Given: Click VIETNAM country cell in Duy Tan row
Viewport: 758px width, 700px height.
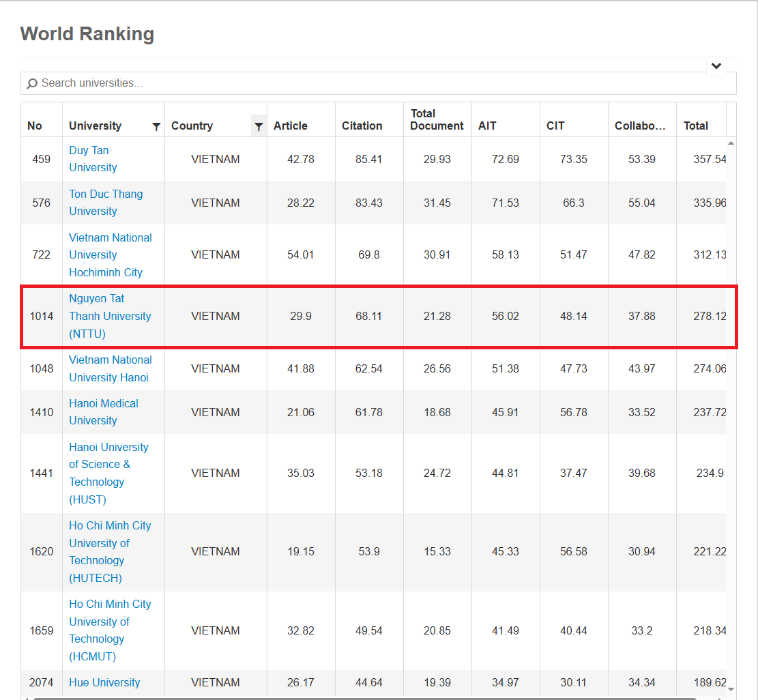Looking at the screenshot, I should 216,159.
